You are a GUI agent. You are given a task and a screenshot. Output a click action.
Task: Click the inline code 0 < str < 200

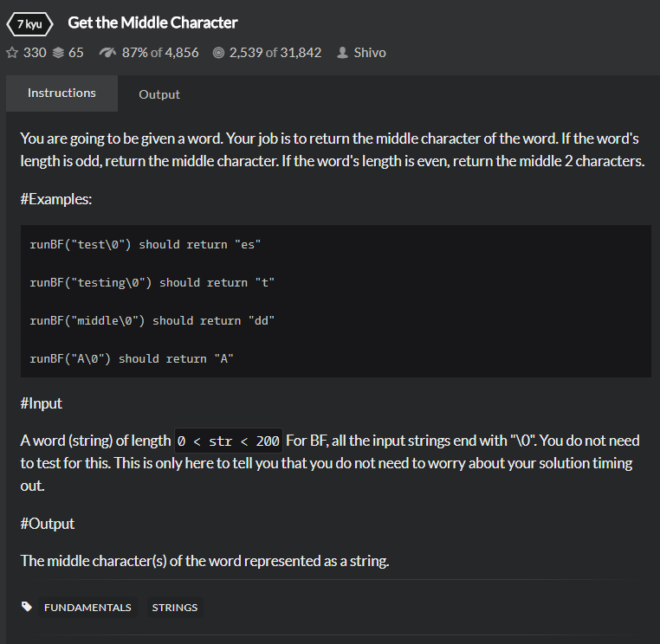(x=229, y=441)
